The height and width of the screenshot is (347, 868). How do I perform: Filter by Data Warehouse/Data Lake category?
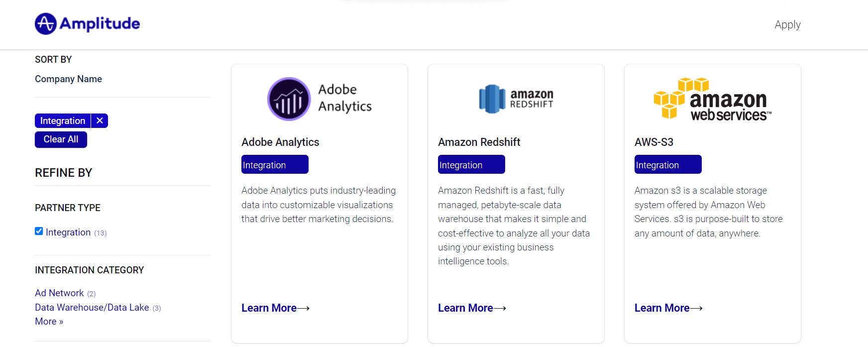[x=92, y=307]
